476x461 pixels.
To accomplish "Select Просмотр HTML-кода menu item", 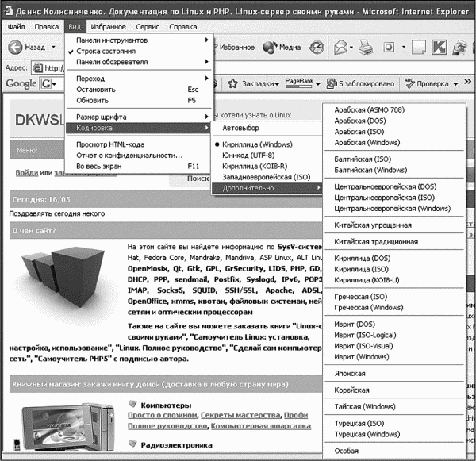I will (113, 144).
